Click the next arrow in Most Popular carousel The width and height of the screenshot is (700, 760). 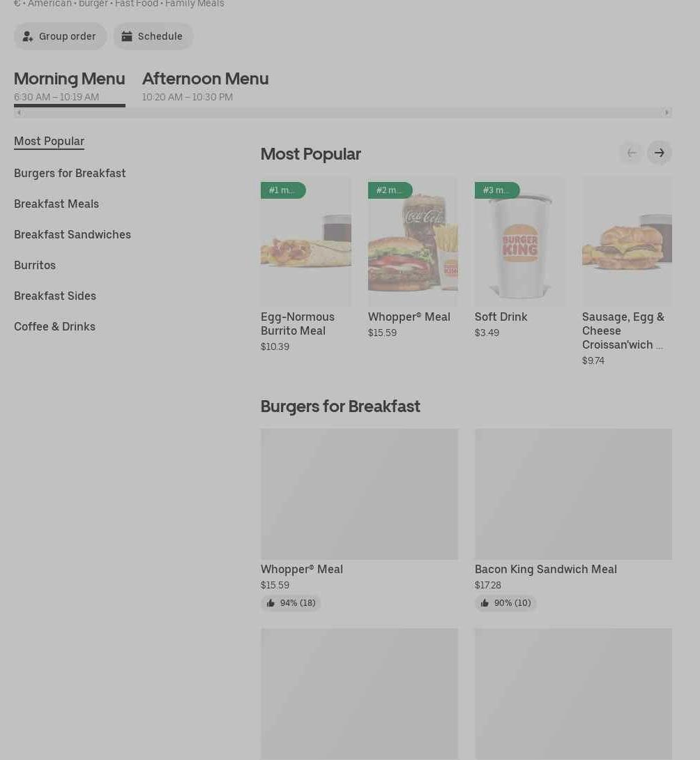coord(659,153)
